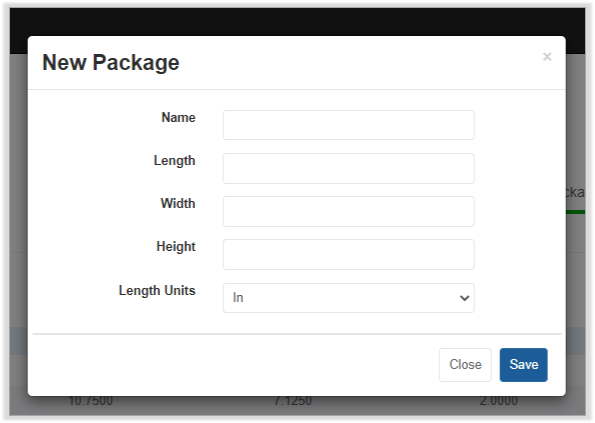Focus the Length input box

coord(348,168)
